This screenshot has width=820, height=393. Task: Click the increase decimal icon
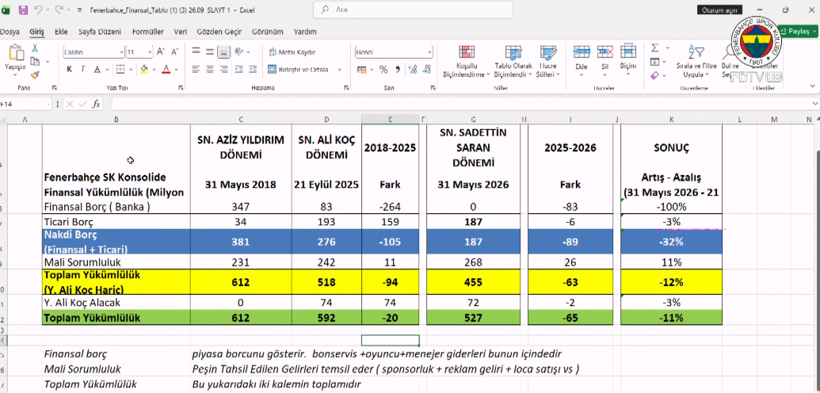click(412, 70)
